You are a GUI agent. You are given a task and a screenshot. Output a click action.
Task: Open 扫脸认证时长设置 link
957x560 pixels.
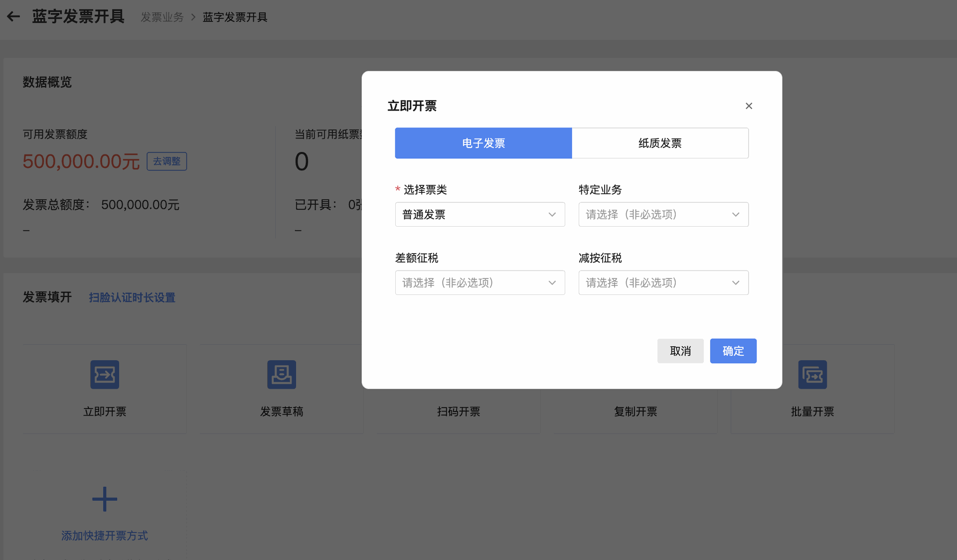point(132,298)
